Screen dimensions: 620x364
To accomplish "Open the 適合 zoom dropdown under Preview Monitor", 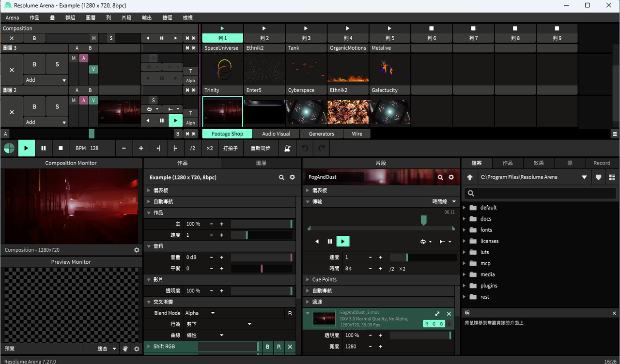I will 107,349.
